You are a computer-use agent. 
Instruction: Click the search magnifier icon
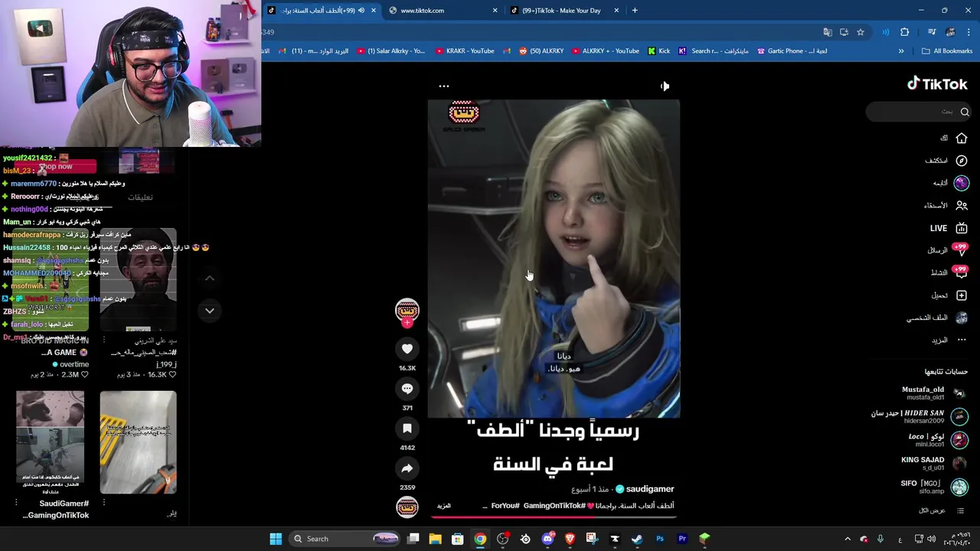(965, 112)
